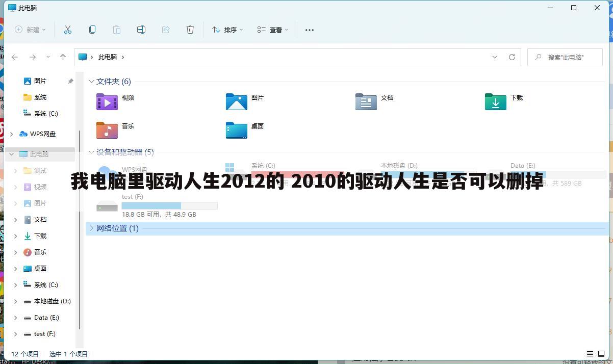The width and height of the screenshot is (613, 364).
Task: Collapse the 文件夹 (6) group
Action: click(x=91, y=82)
